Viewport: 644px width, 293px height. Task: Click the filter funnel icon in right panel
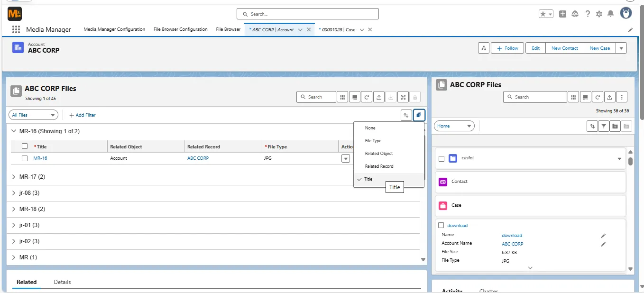pos(604,126)
